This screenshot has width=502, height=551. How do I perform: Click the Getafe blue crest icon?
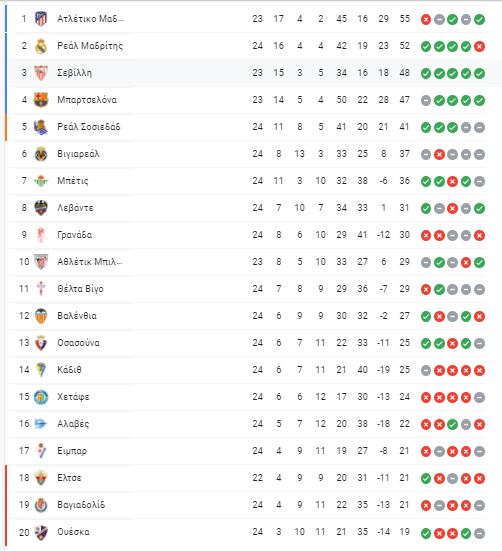[x=41, y=397]
